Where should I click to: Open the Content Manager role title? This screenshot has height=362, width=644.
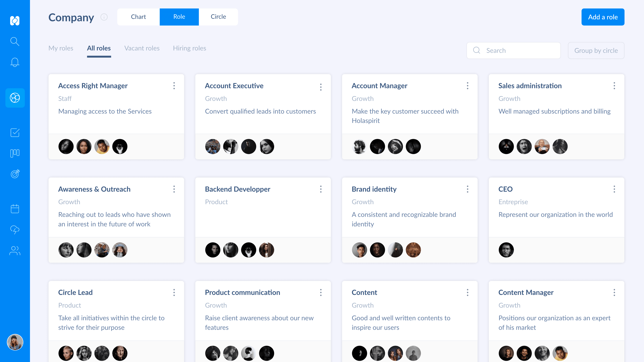[526, 293]
